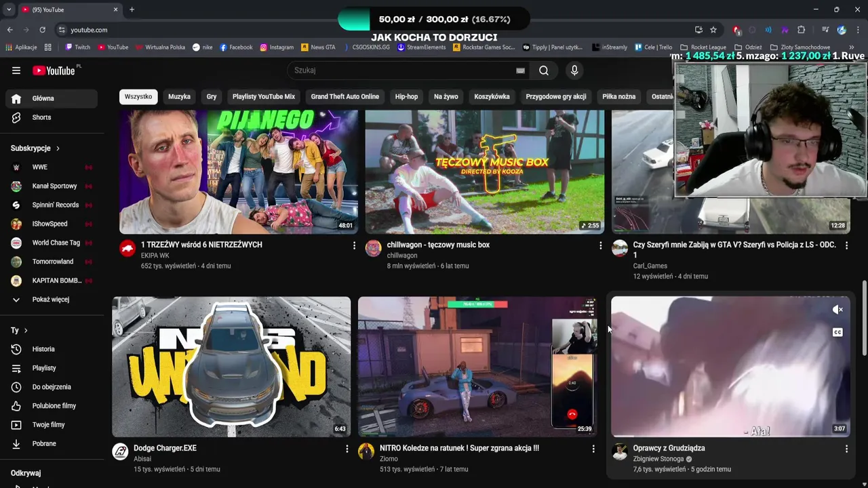
Task: Open EKIPA WK channel link
Action: pyautogui.click(x=155, y=256)
